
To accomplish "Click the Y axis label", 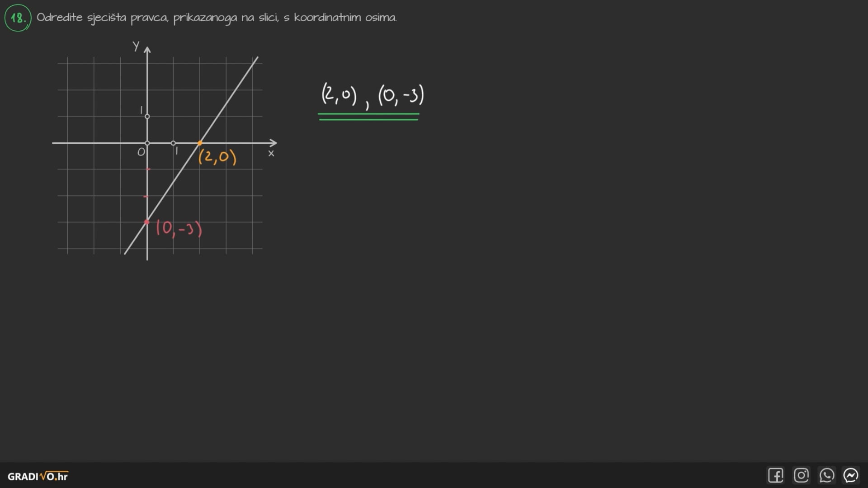I will (136, 46).
